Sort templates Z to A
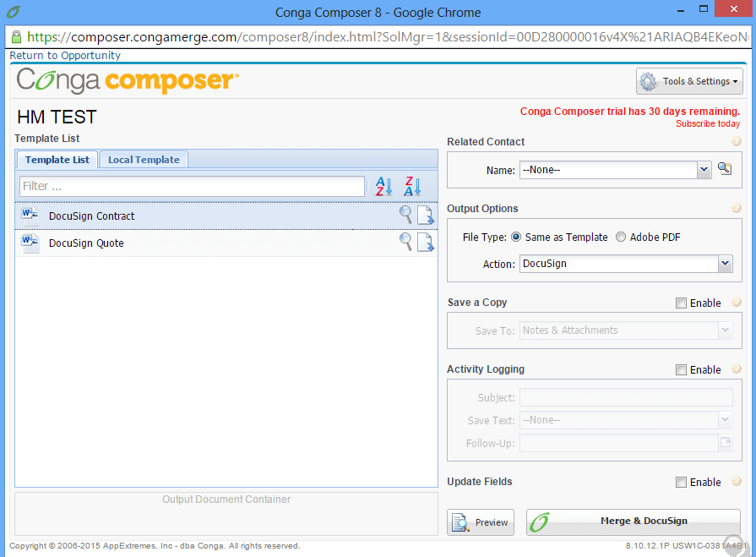Image resolution: width=756 pixels, height=557 pixels. click(413, 186)
